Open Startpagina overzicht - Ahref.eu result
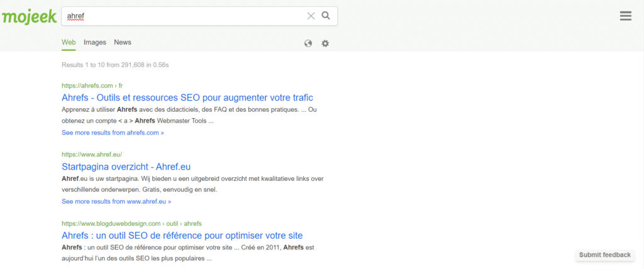 coord(126,167)
